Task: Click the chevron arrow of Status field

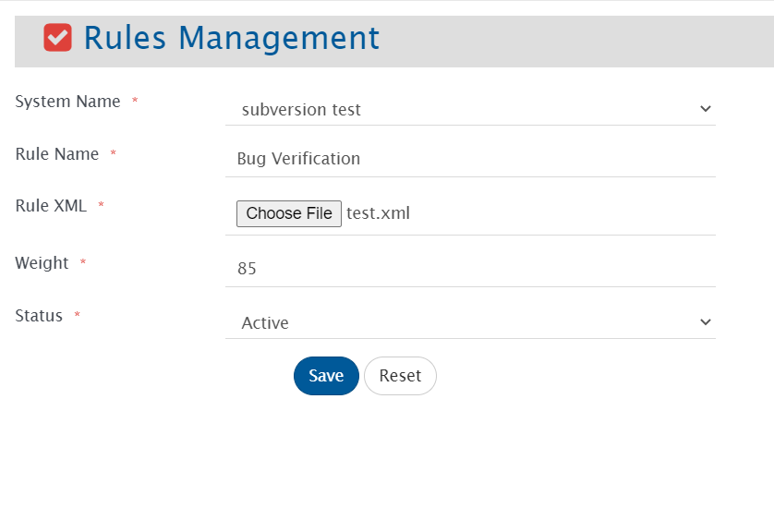Action: coord(706,322)
